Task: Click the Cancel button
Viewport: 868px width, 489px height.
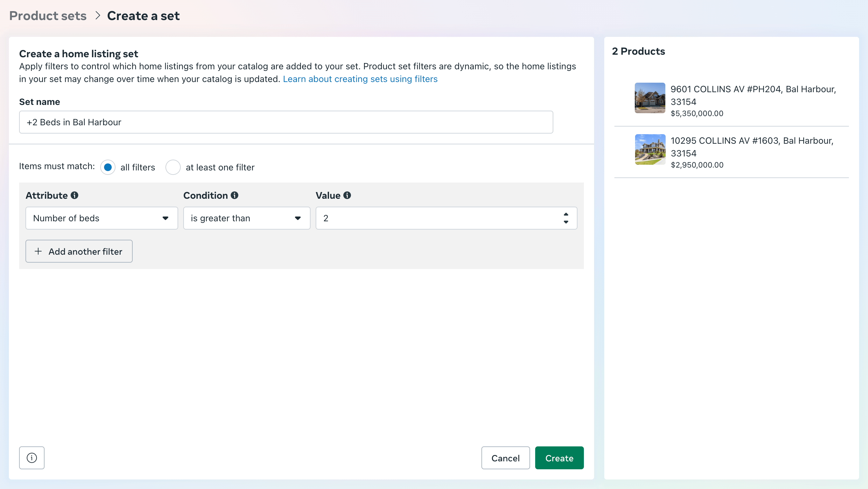Action: coord(506,458)
